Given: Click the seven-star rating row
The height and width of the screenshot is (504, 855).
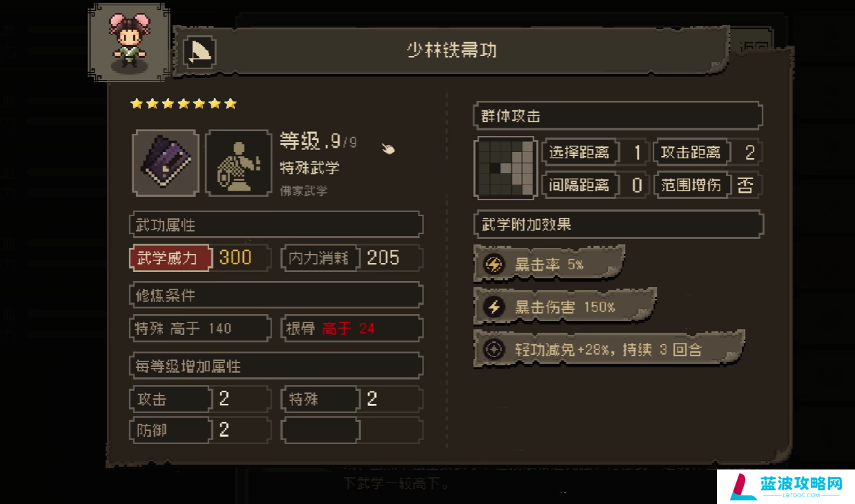Looking at the screenshot, I should point(184,104).
